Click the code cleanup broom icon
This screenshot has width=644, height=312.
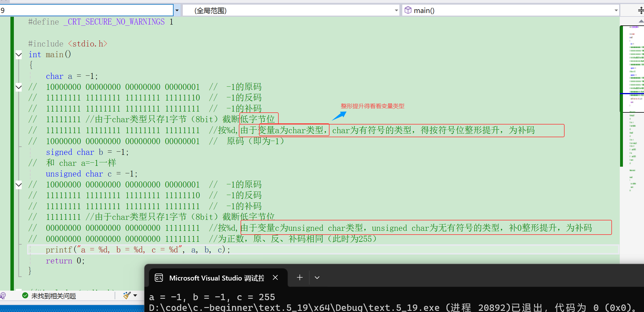coord(126,295)
